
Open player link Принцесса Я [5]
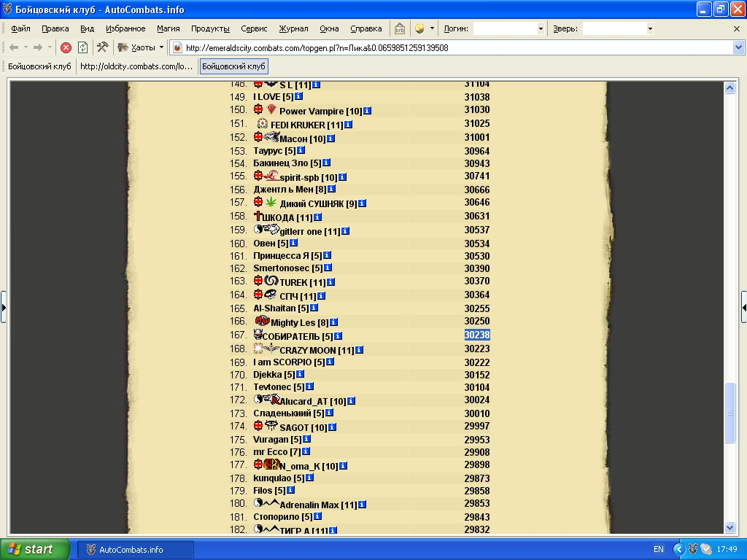287,256
